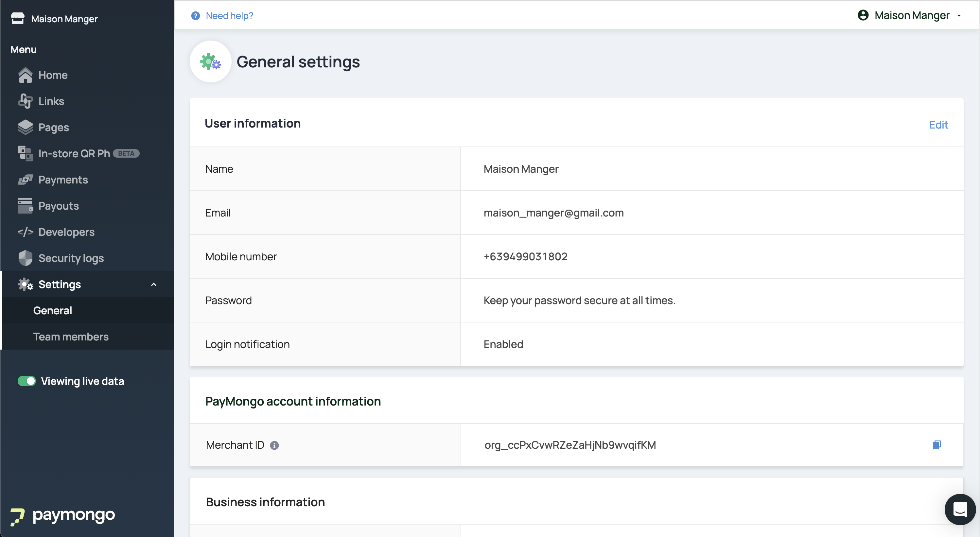980x537 pixels.
Task: Click the Security logs shield icon
Action: tap(25, 258)
